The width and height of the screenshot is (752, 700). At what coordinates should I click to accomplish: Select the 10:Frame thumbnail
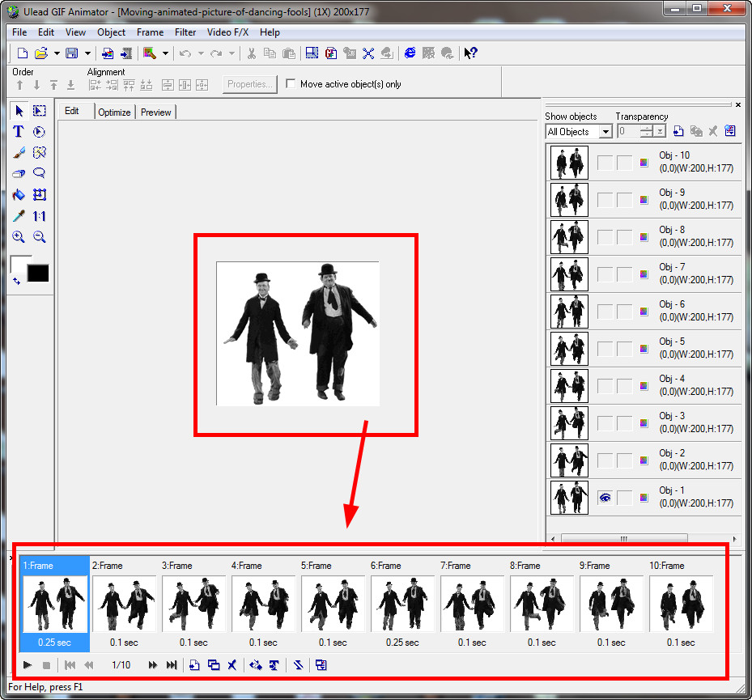(x=681, y=605)
